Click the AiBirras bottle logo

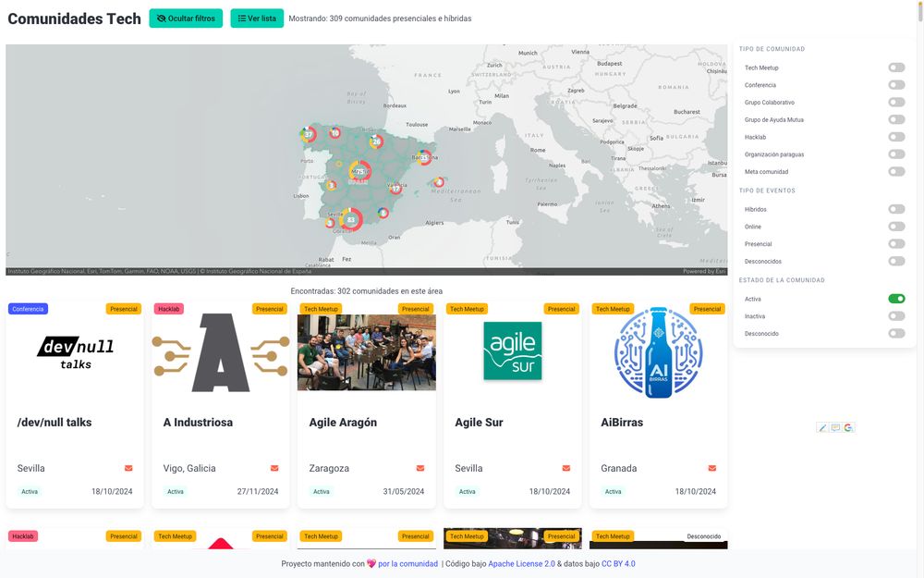[x=658, y=352]
